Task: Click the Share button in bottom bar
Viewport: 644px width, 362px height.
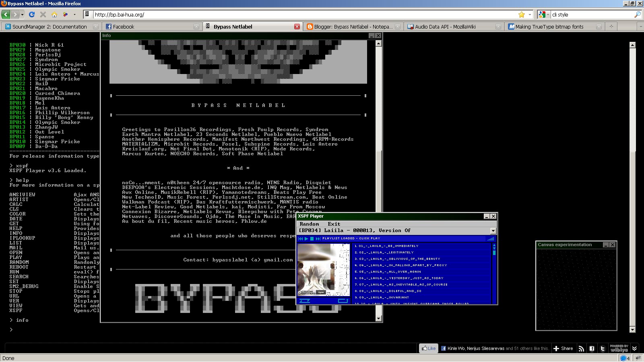Action: pyautogui.click(x=563, y=348)
